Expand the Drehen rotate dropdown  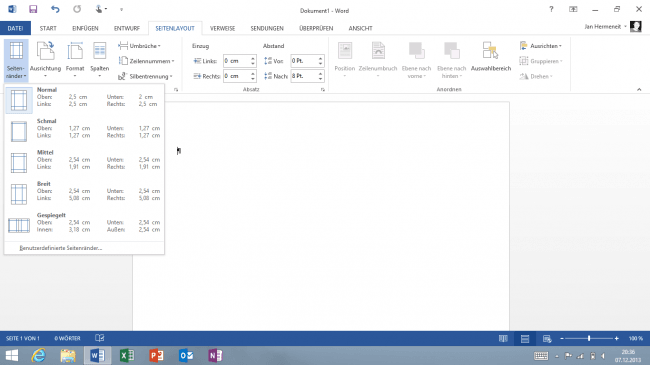pos(536,76)
